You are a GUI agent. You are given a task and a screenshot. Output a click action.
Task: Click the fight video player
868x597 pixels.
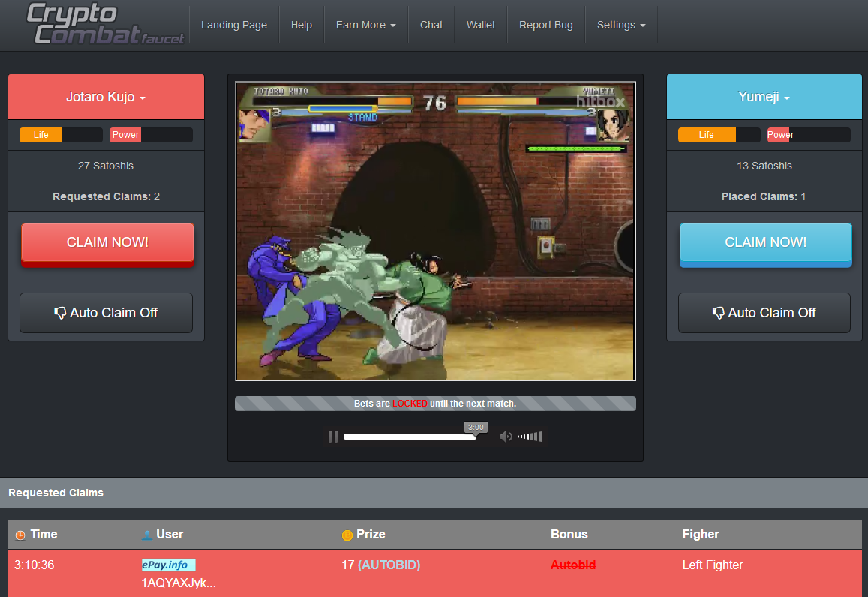coord(435,231)
